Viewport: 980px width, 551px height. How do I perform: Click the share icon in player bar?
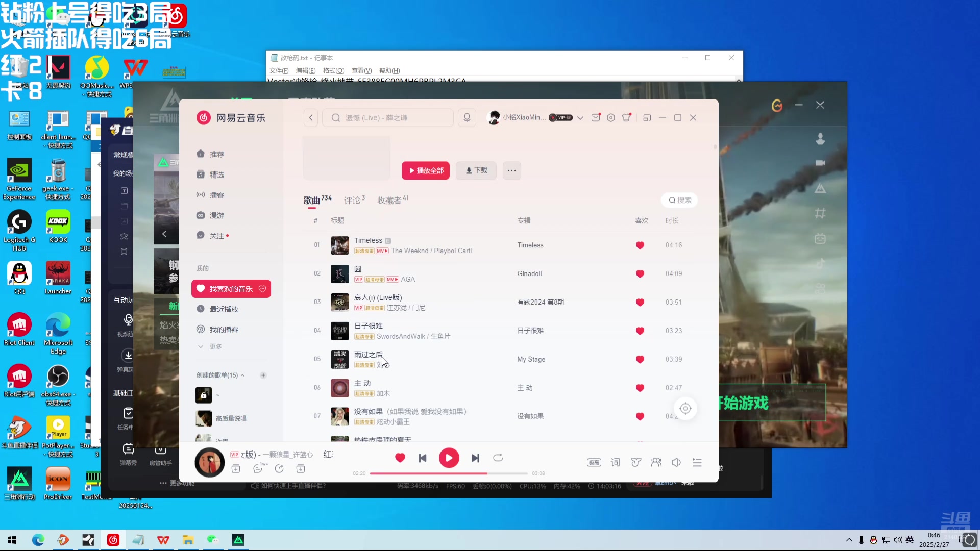point(279,469)
